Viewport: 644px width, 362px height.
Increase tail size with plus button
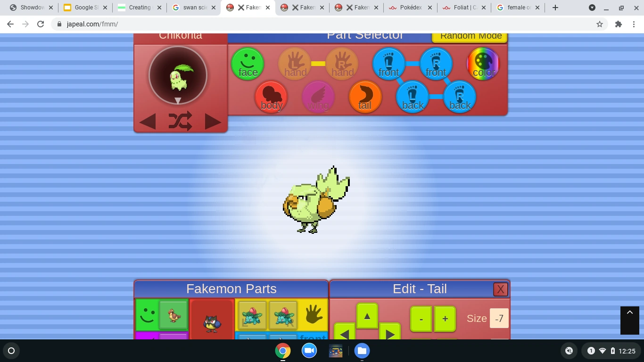click(445, 319)
